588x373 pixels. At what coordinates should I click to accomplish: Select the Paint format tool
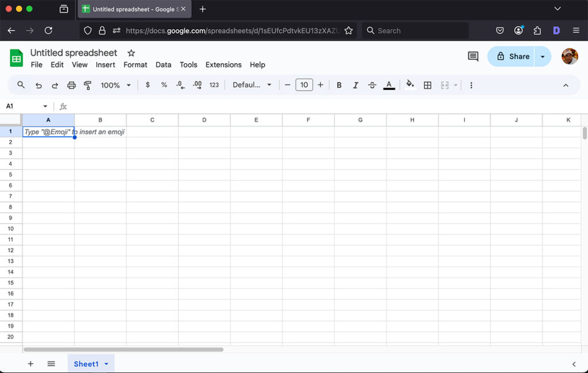pos(87,84)
